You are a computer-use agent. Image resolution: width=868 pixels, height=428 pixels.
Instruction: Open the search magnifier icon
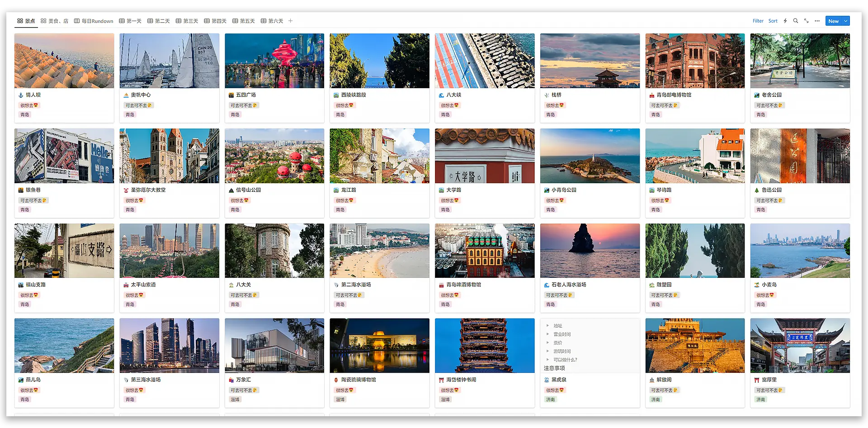coord(796,21)
